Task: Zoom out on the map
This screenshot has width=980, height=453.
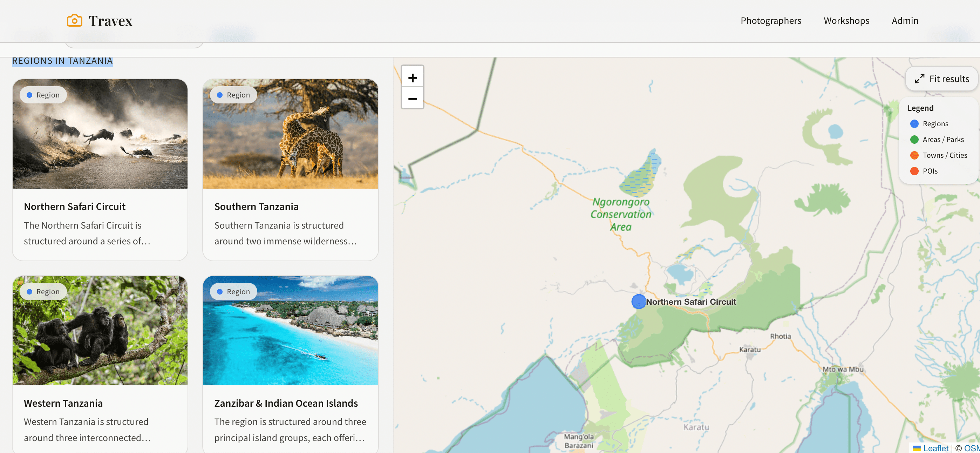Action: [413, 99]
